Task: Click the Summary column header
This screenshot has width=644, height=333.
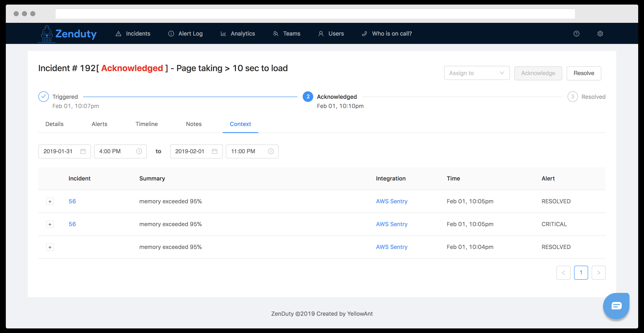Action: 152,178
